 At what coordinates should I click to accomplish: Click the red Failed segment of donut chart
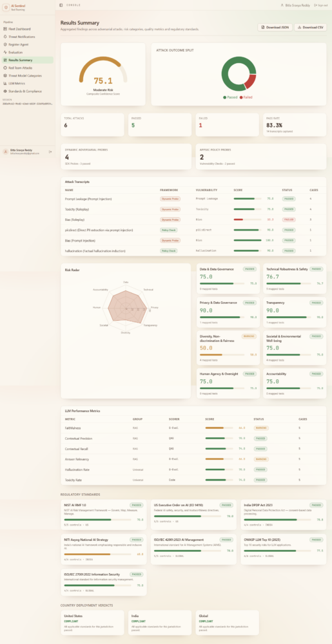[x=251, y=82]
